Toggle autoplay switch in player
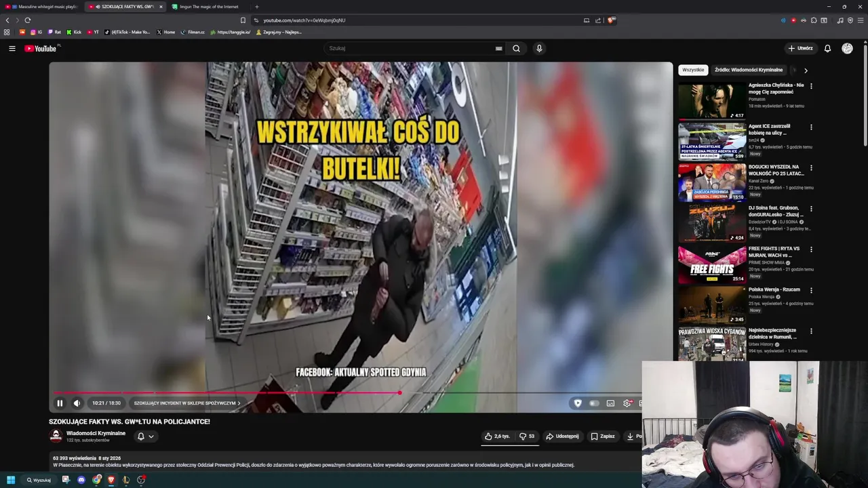 [x=594, y=403]
